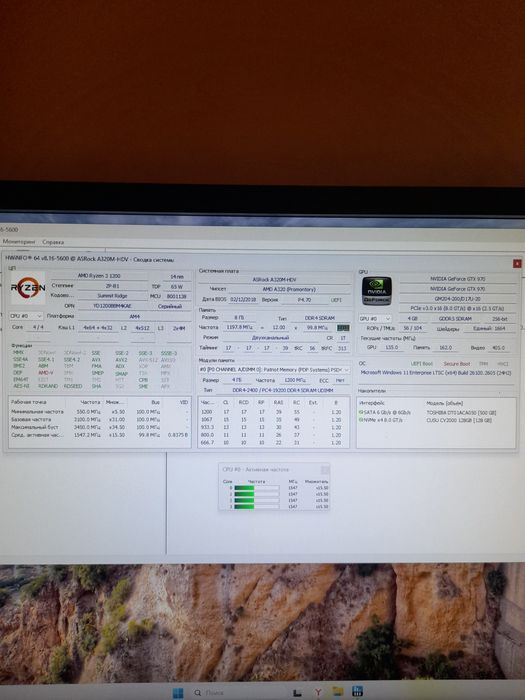Click the GDDR5 SDRAM video memory field
This screenshot has width=525, height=700.
point(454,319)
